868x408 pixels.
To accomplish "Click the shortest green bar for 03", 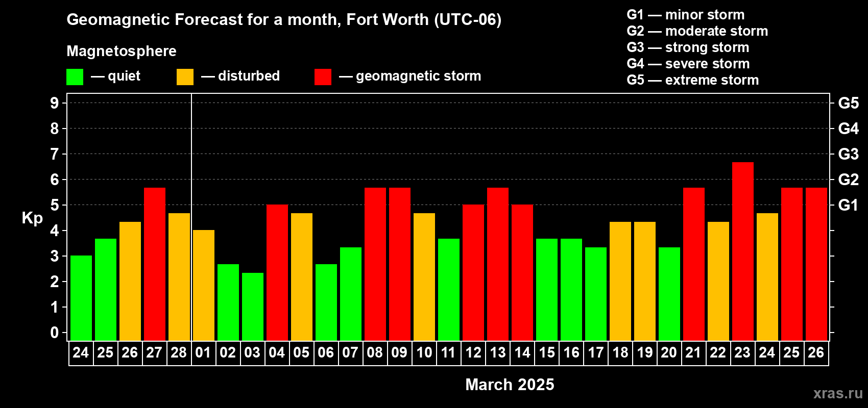I will [252, 307].
